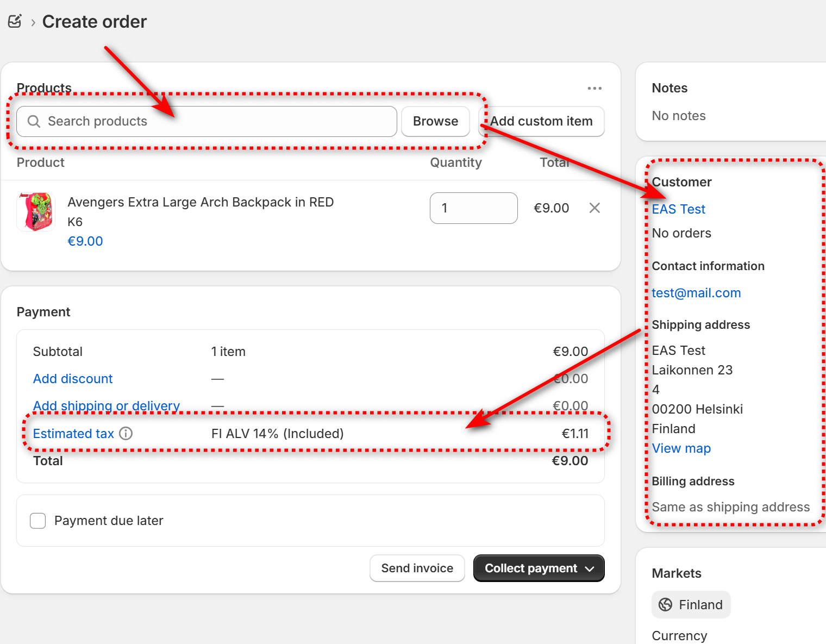Click the Browse products button
Screen dimensions: 826x644
tap(435, 121)
